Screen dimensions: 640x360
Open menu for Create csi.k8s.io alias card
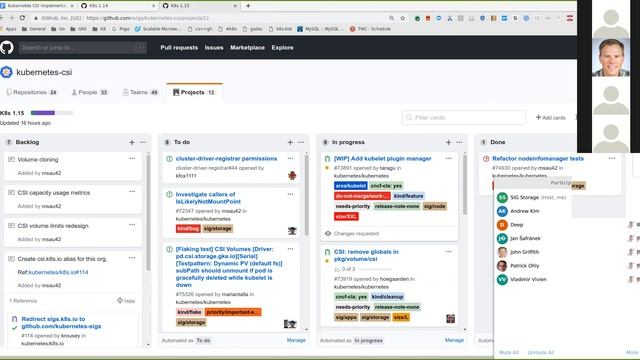[132, 258]
